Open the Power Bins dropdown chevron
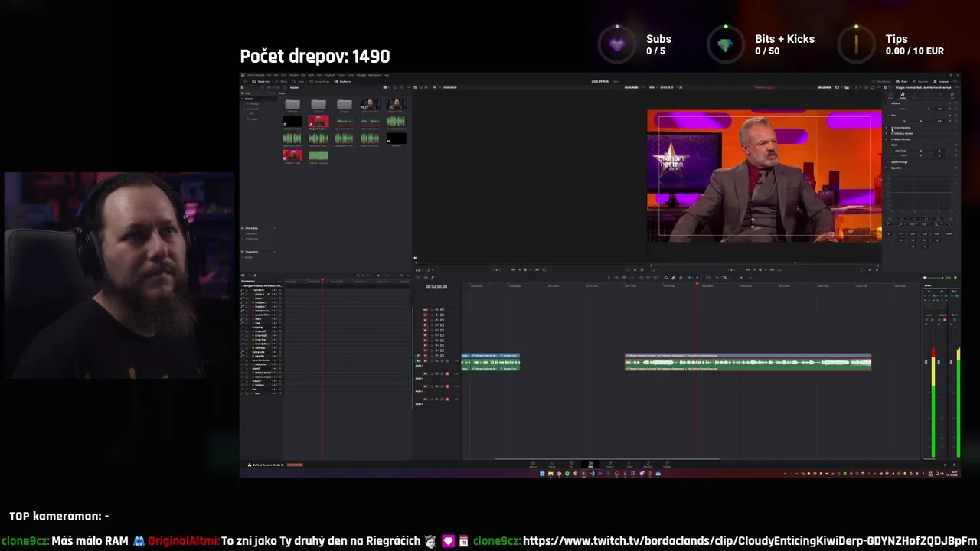 click(273, 251)
